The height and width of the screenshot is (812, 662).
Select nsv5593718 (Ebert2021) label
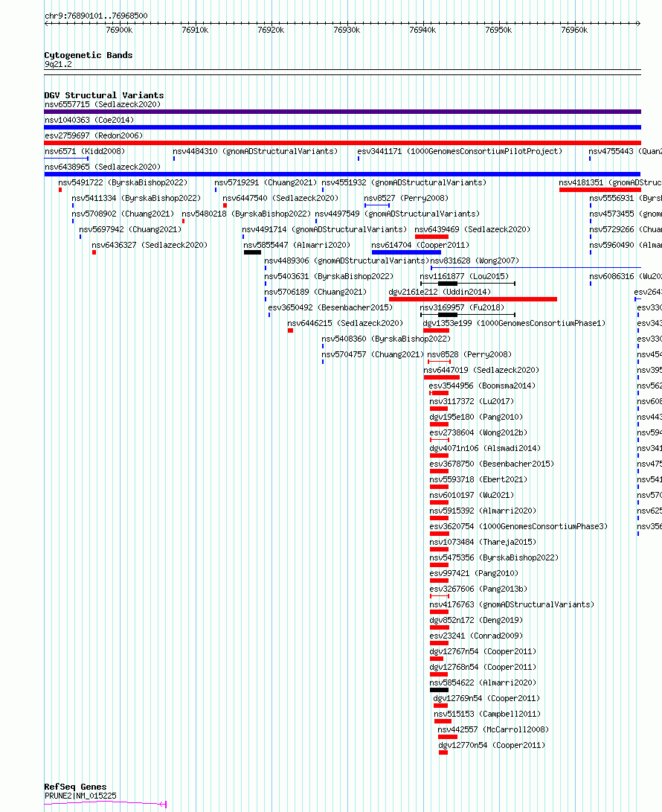click(479, 479)
